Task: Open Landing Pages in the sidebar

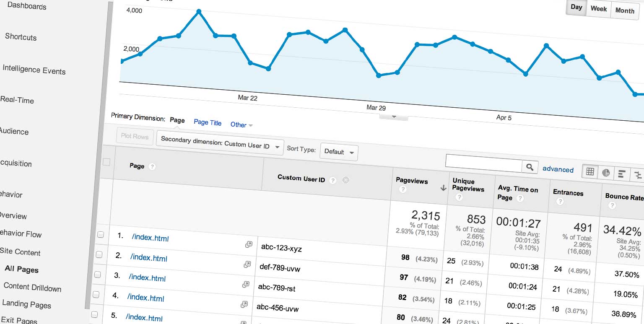Action: point(26,304)
